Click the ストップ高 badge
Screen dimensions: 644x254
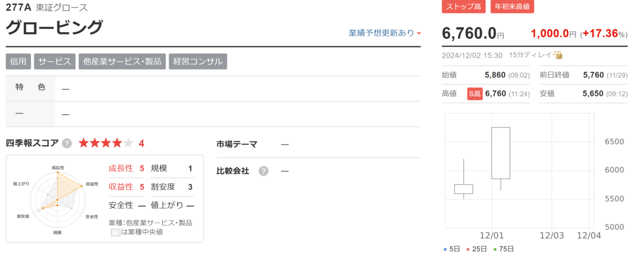[464, 7]
